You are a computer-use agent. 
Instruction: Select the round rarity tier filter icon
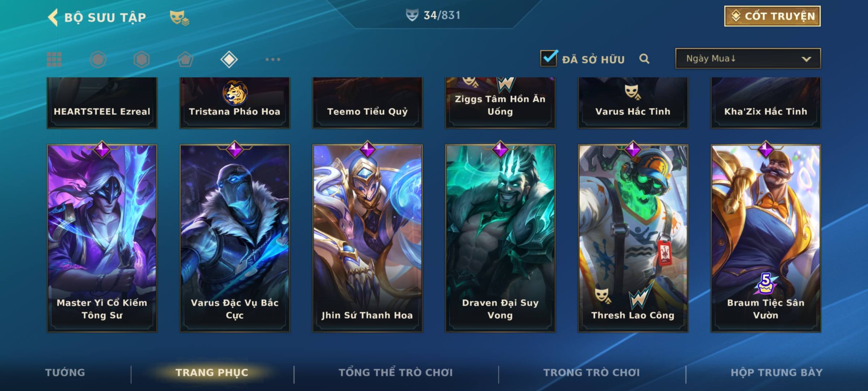coord(98,59)
